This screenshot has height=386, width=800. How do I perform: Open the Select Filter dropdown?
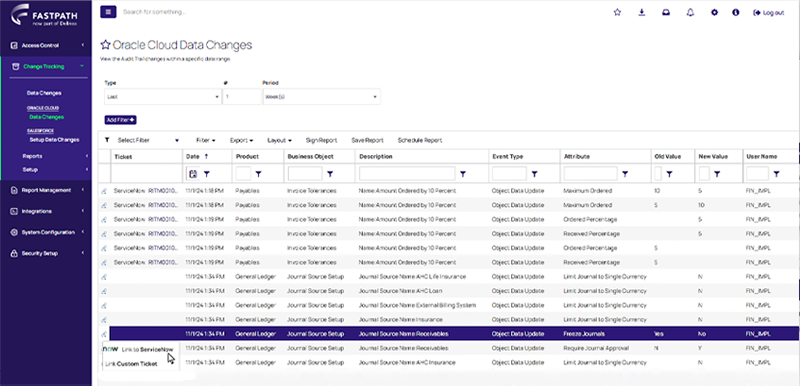click(x=148, y=140)
